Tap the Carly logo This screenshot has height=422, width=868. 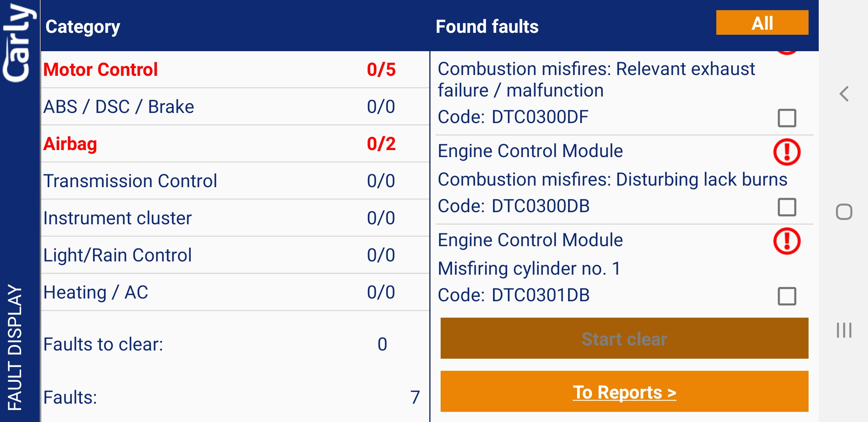click(x=19, y=43)
